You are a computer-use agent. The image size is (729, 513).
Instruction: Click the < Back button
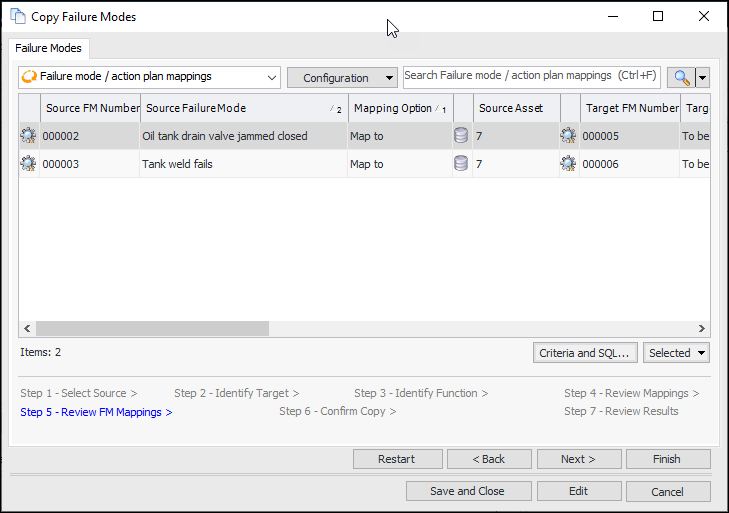tap(489, 459)
